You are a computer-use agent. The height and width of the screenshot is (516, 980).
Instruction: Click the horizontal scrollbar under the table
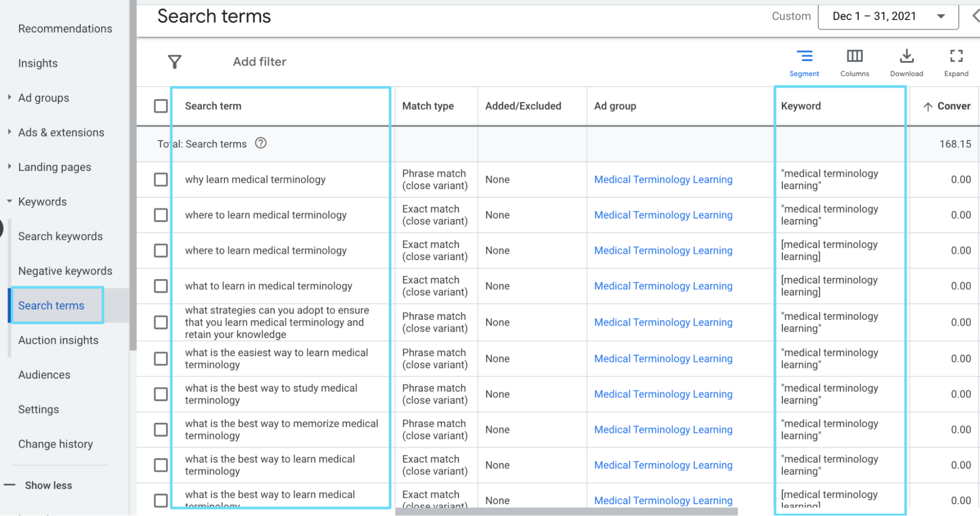pos(566,512)
